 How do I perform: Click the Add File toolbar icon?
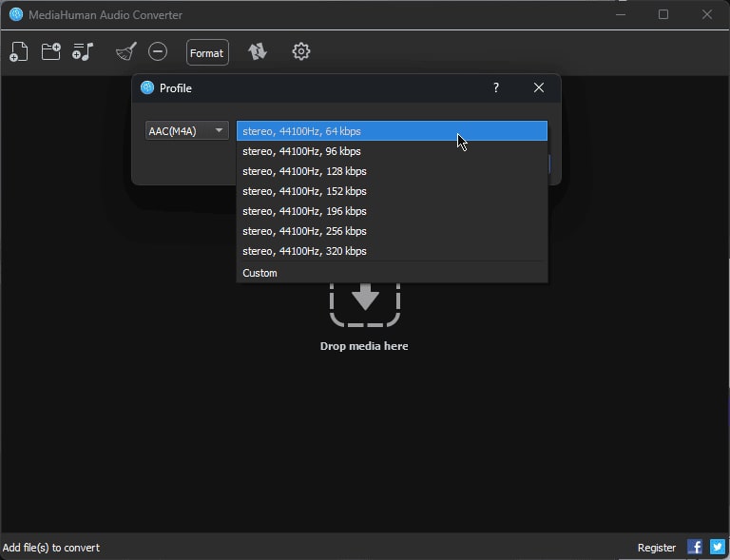tap(19, 52)
